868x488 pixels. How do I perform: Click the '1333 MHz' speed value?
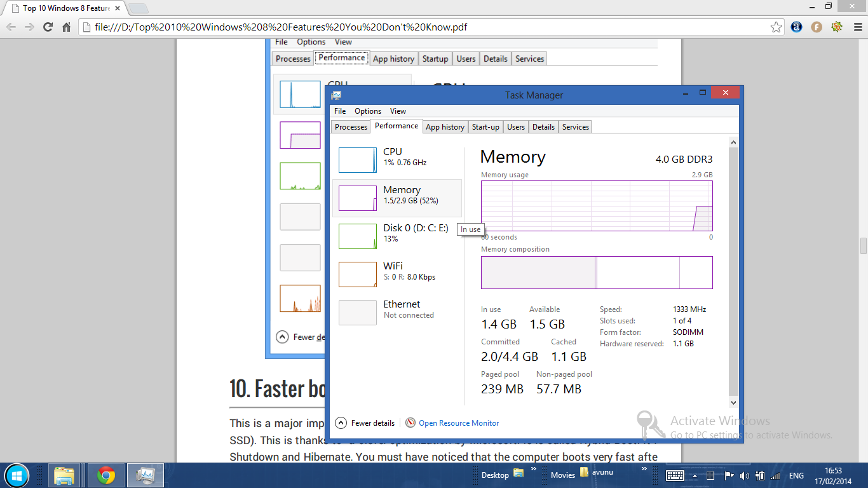(x=689, y=309)
